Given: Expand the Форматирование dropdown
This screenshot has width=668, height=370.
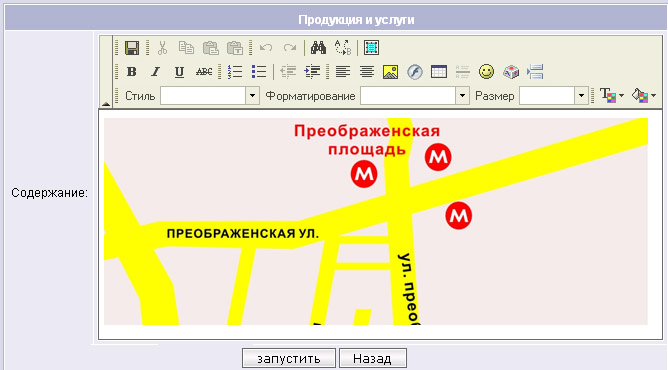Looking at the screenshot, I should (x=415, y=96).
